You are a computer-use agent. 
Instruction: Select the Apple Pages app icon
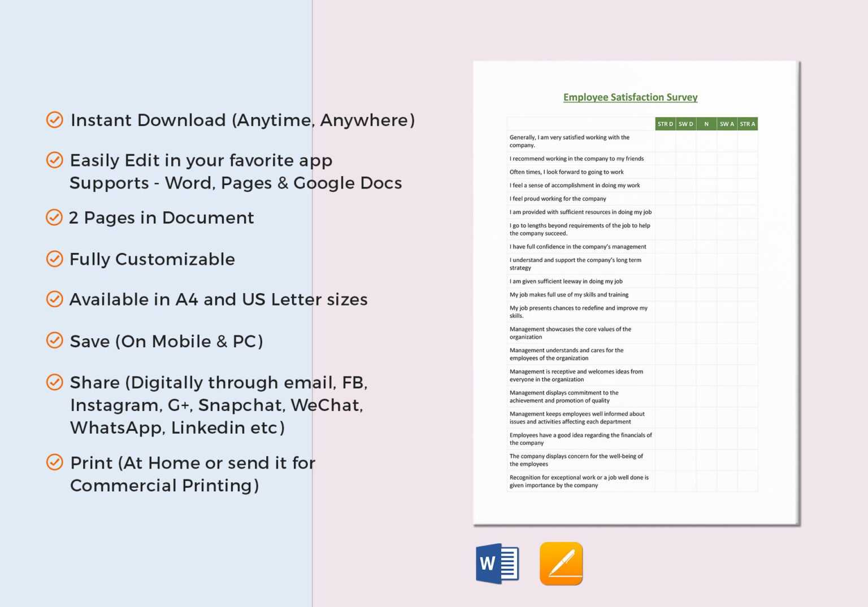tap(560, 563)
